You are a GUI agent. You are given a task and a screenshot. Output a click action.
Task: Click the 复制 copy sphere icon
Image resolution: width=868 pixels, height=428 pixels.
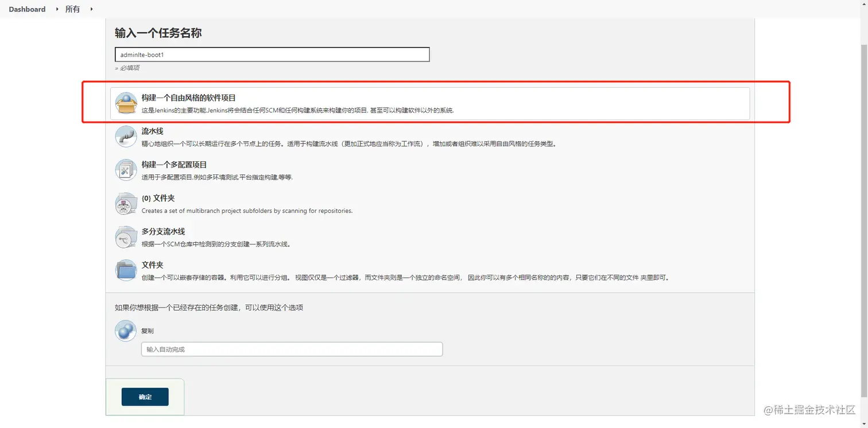click(x=126, y=331)
